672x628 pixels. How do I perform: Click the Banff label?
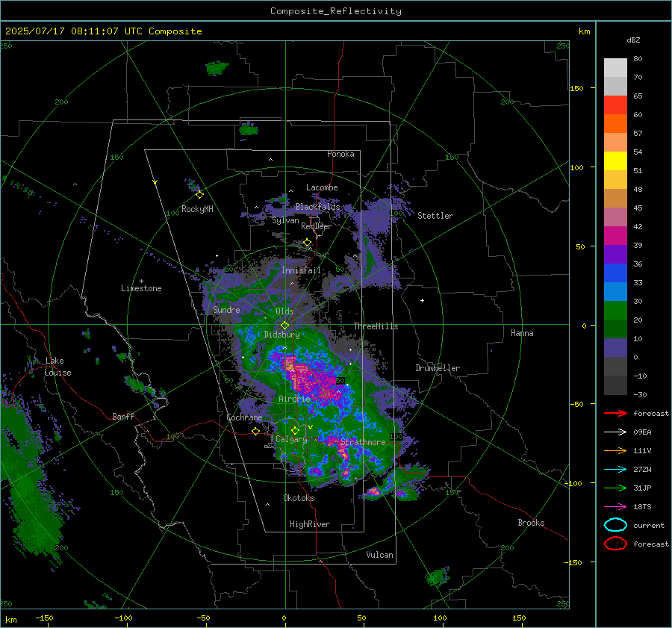[x=123, y=416]
